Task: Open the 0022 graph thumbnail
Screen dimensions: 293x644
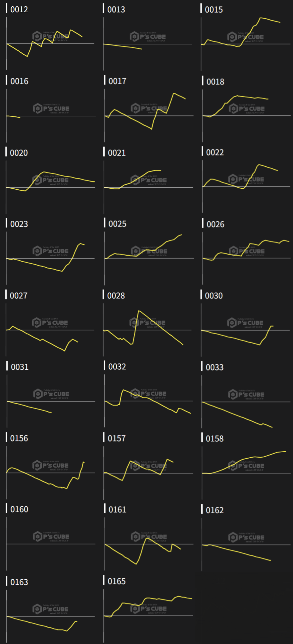Action: 246,186
